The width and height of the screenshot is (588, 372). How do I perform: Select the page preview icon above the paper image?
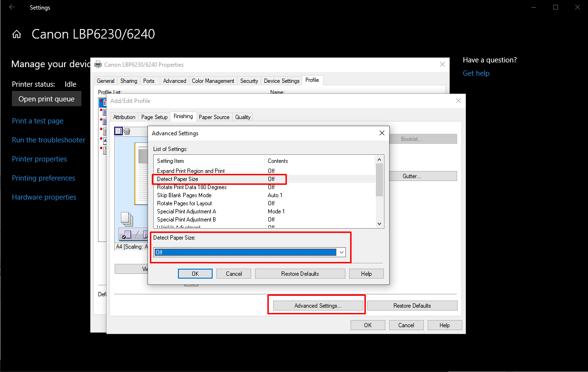click(118, 131)
